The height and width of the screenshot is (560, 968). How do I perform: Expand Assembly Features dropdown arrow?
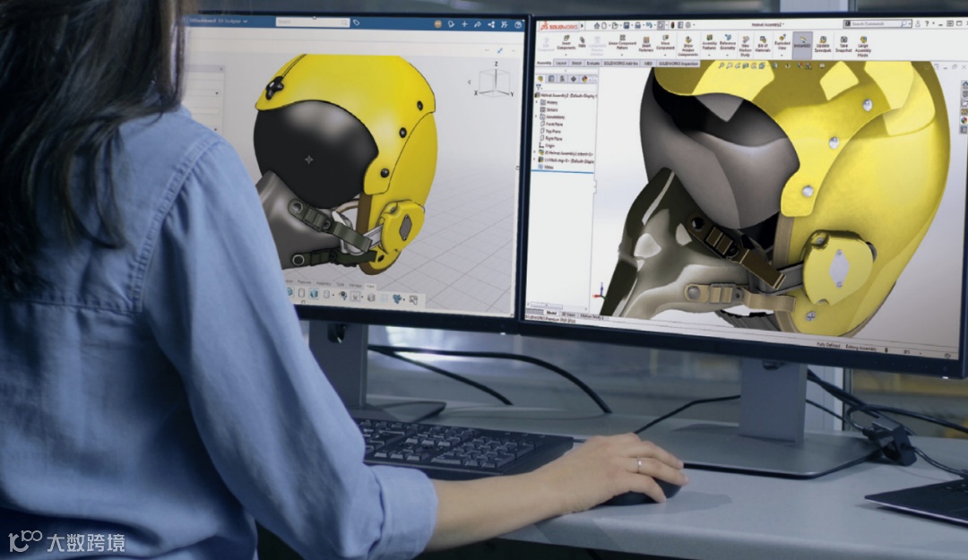pyautogui.click(x=709, y=55)
